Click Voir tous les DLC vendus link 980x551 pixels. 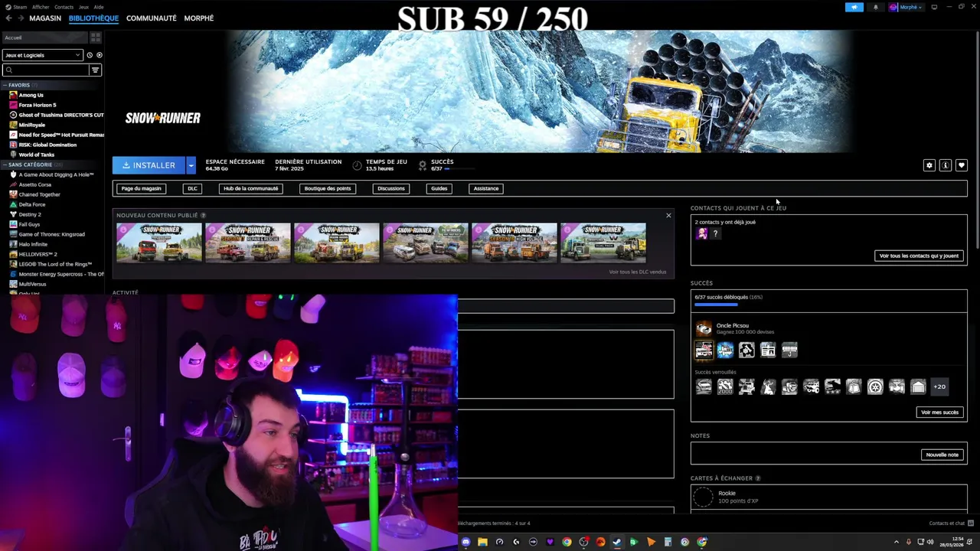click(x=638, y=272)
